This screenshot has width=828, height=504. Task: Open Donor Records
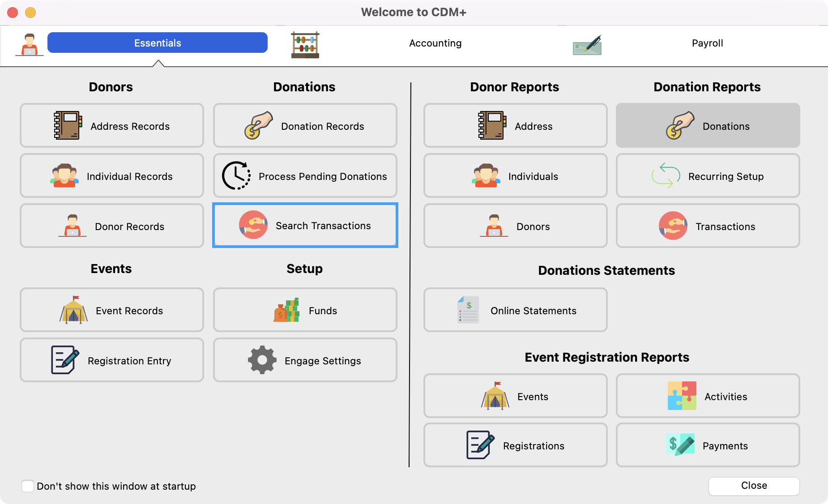coord(112,226)
